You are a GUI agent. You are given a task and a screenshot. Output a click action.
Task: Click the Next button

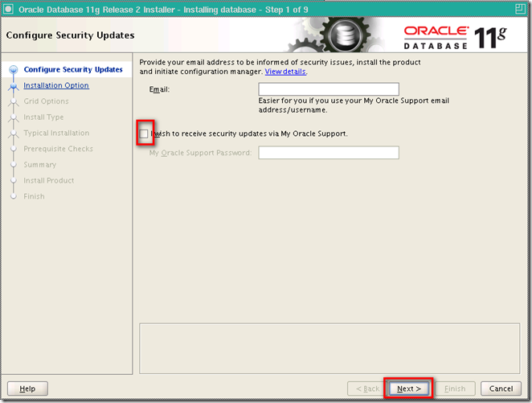click(x=409, y=389)
